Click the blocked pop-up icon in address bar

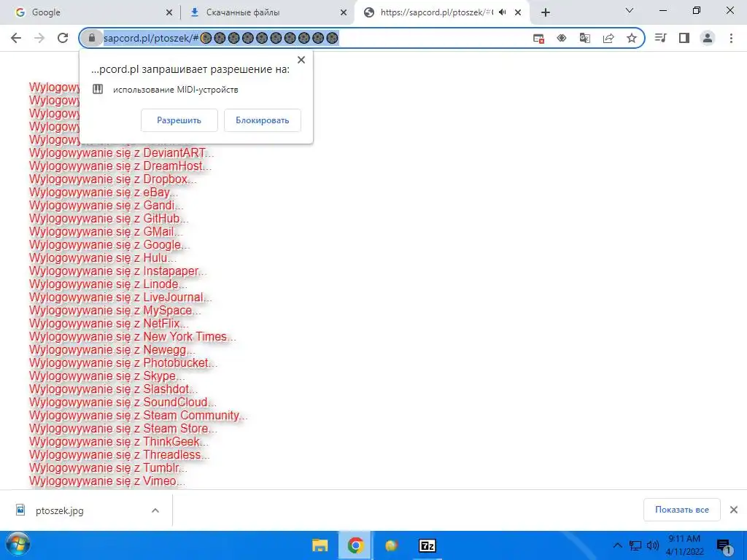tap(538, 38)
